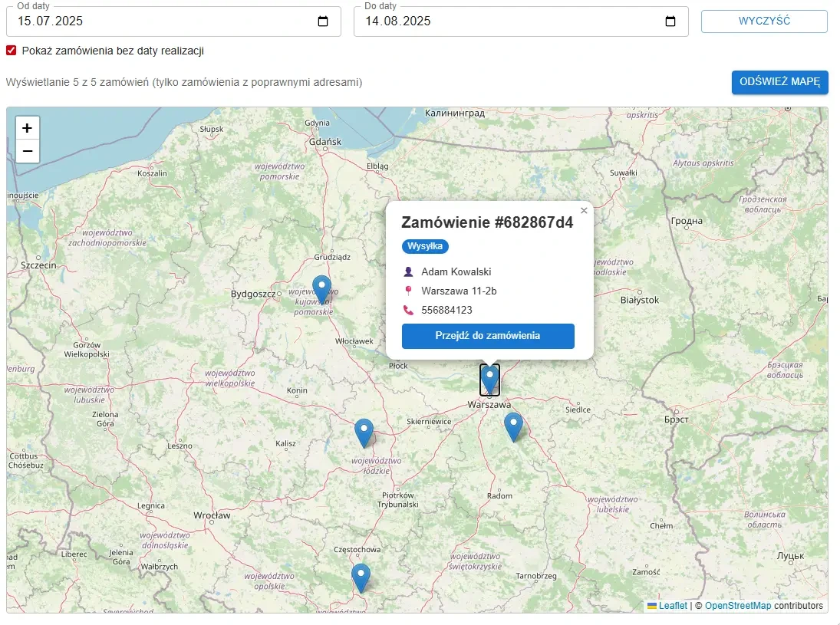
Task: Select the address Warszawa 11-2b
Action: 459,291
